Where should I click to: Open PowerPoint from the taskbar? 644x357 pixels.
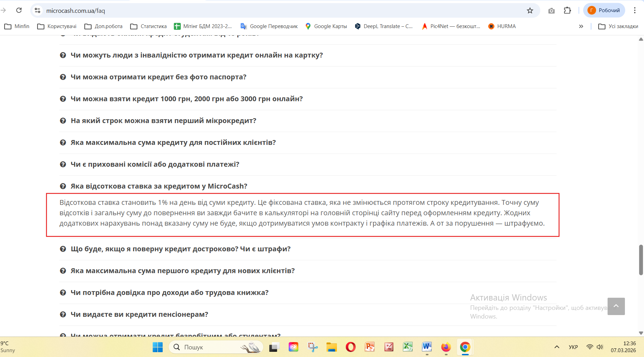tap(370, 347)
